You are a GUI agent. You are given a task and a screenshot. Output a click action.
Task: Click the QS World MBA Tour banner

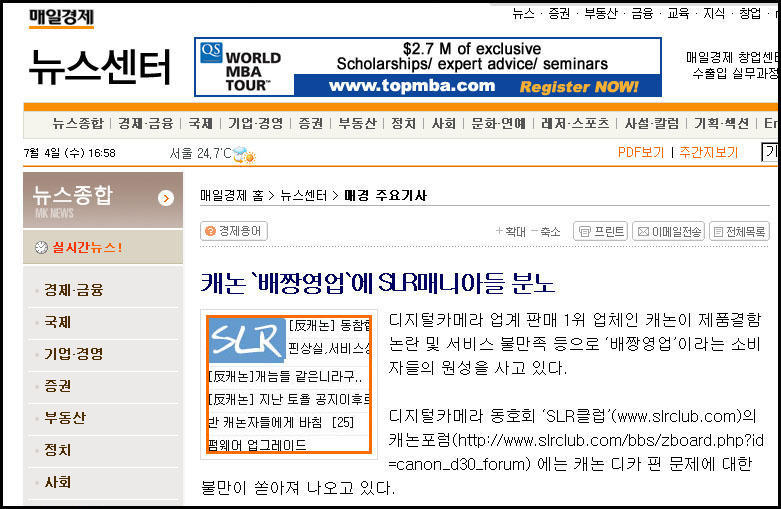point(428,67)
